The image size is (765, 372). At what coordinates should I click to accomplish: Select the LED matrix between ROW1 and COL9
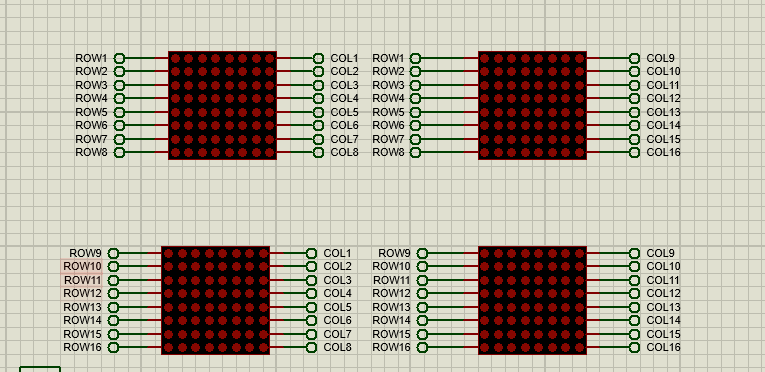click(x=532, y=105)
